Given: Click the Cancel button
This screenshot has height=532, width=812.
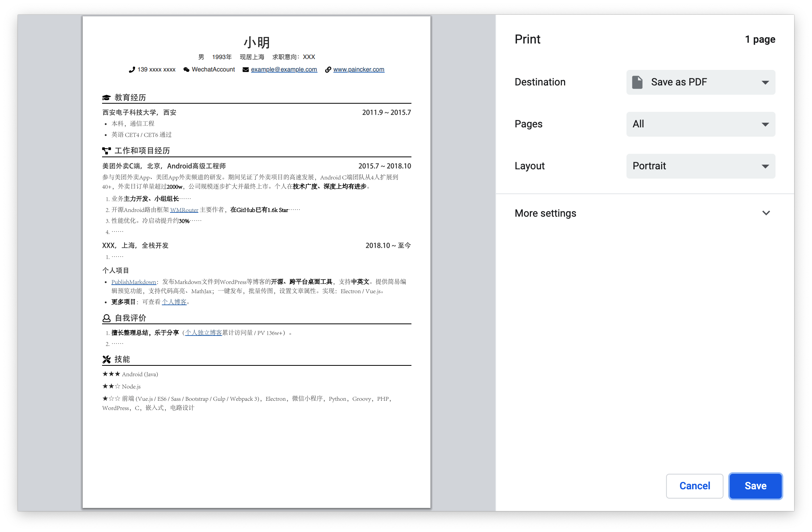Looking at the screenshot, I should pos(694,486).
